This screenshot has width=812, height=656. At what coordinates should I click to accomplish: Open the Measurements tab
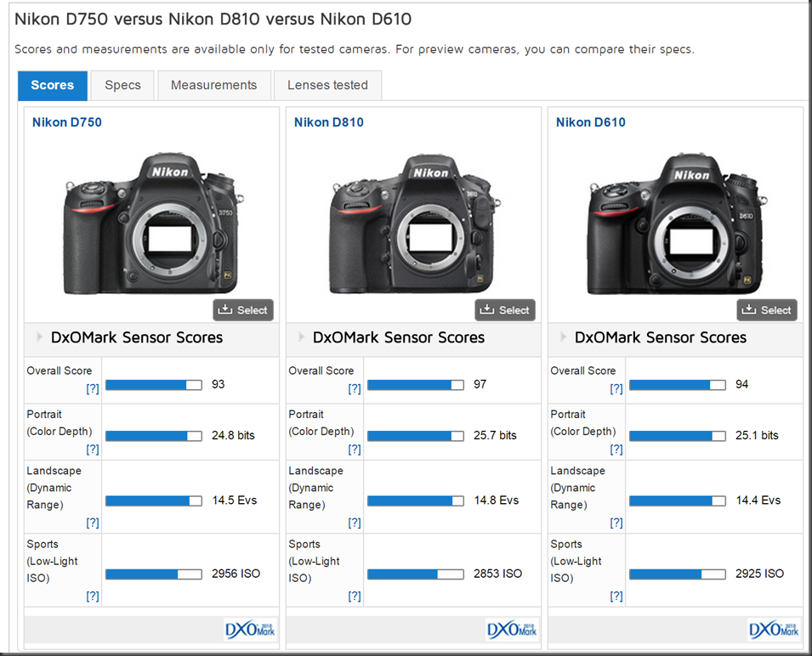[x=214, y=85]
